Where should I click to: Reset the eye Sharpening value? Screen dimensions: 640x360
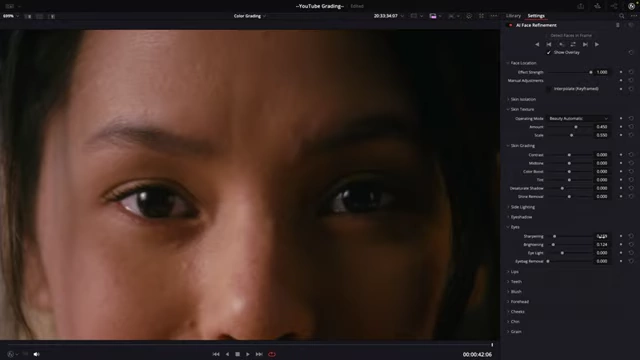coord(631,236)
